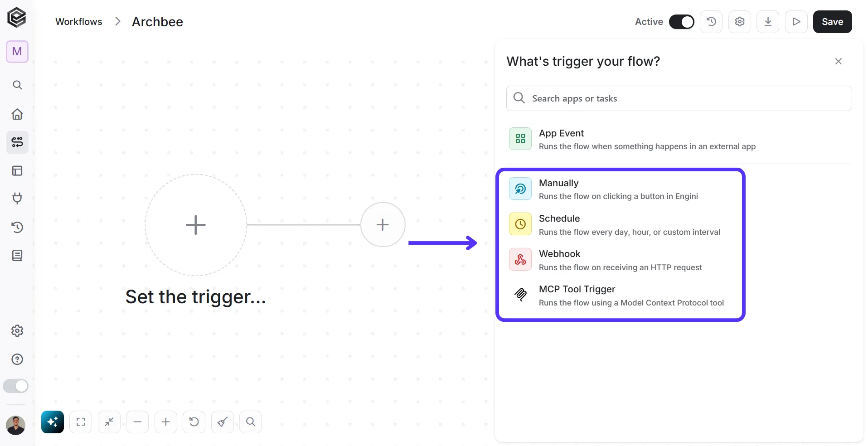Open settings gear in sidebar
Screen dimensions: 868x446
(x=17, y=331)
